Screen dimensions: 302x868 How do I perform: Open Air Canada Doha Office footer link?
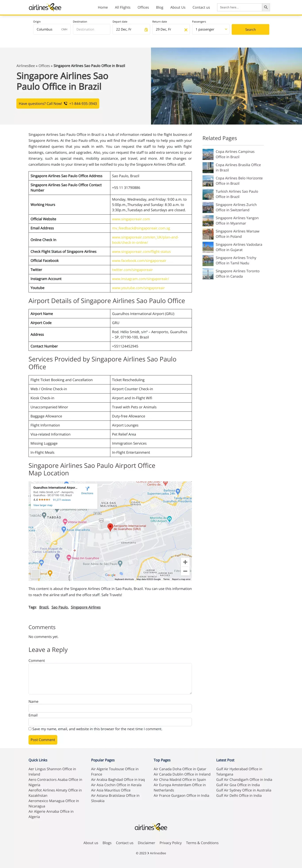click(x=180, y=769)
